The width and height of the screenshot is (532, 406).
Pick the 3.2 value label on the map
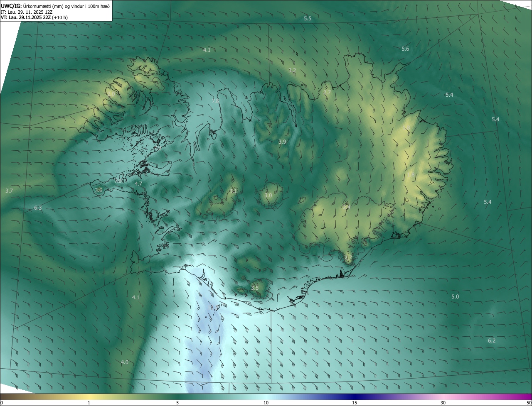pyautogui.click(x=292, y=71)
